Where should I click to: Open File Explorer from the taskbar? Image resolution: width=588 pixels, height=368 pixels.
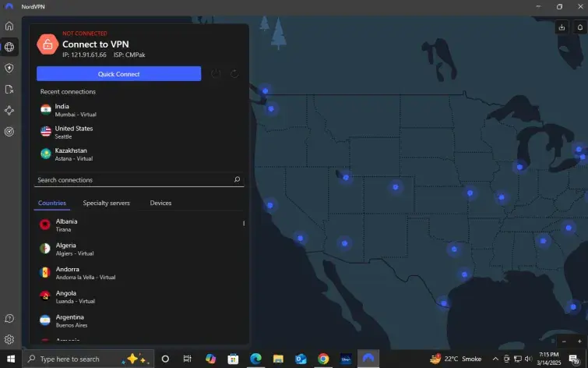tap(278, 359)
